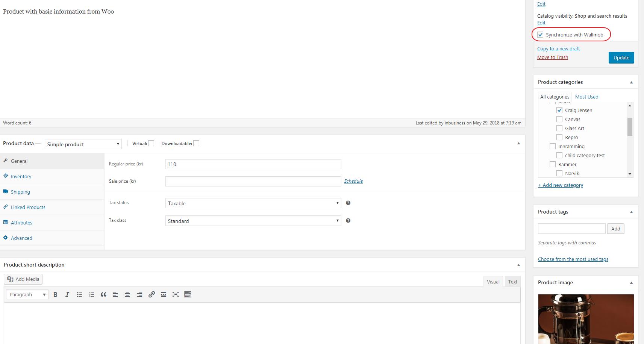Insert a numbered list

coord(91,295)
